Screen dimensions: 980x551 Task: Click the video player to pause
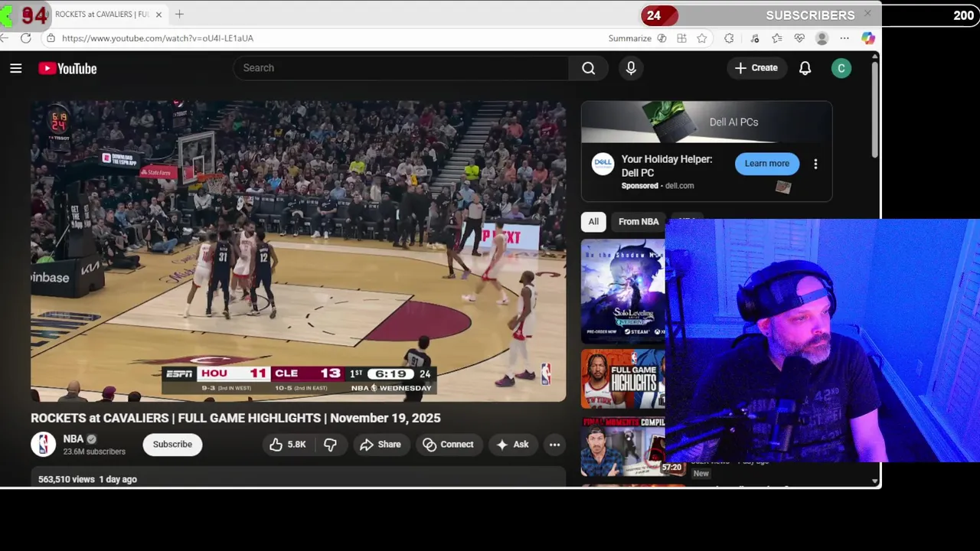(299, 251)
